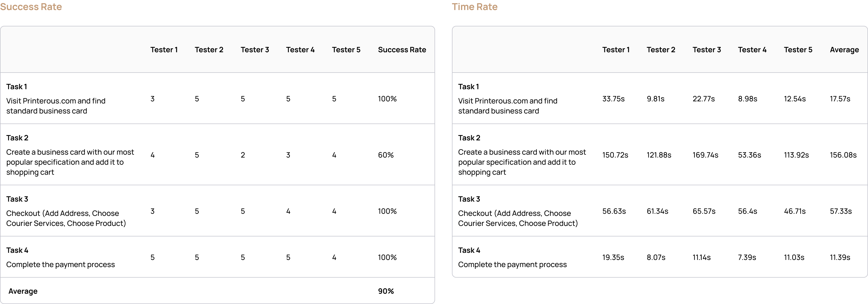The width and height of the screenshot is (868, 304).
Task: Click Task 3 title in the Time Rate table
Action: click(469, 199)
